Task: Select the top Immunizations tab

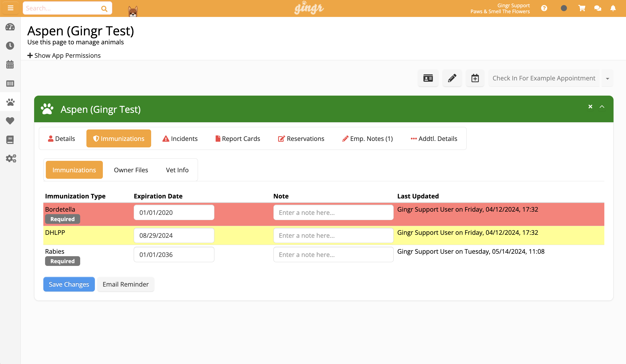Action: click(119, 139)
